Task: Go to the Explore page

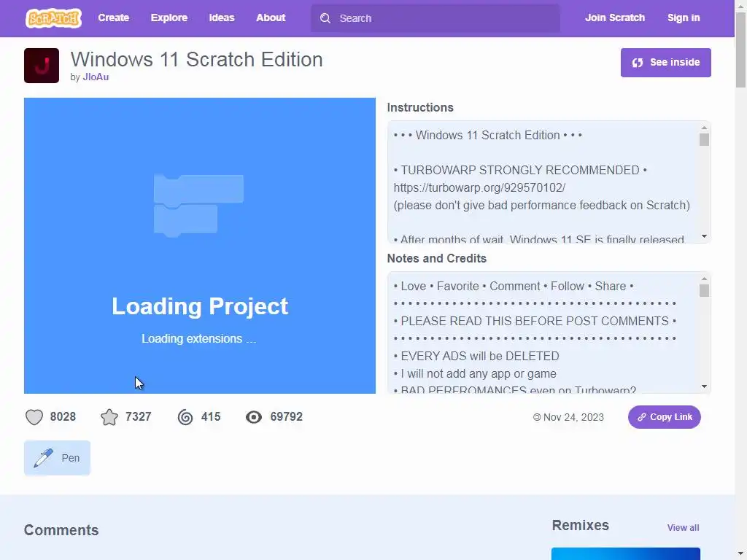Action: 169,17
